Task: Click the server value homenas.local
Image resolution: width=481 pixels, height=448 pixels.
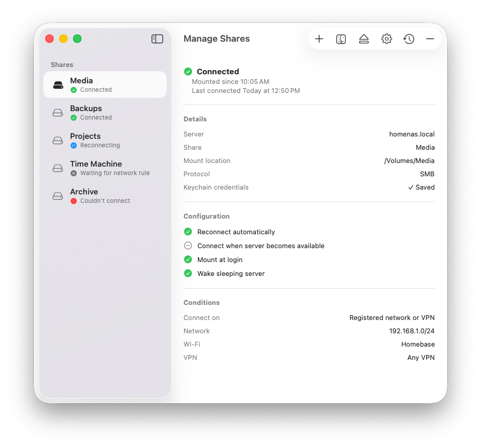Action: (x=412, y=134)
